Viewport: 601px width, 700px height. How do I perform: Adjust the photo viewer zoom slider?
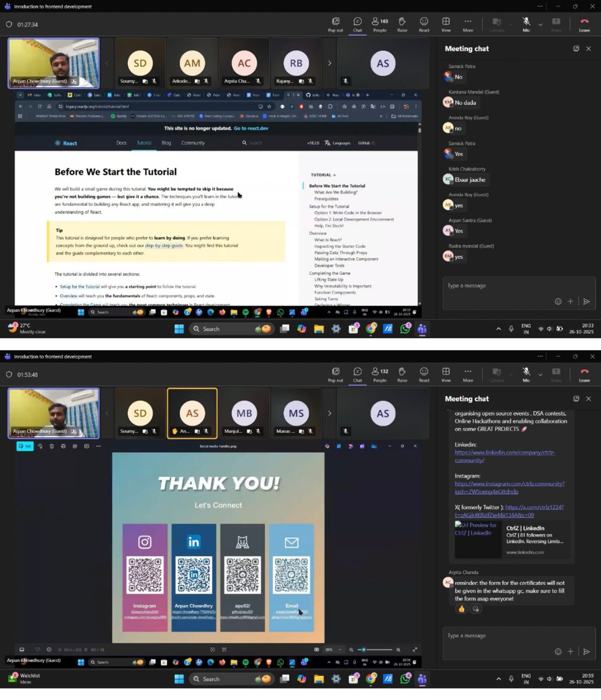[x=375, y=650]
